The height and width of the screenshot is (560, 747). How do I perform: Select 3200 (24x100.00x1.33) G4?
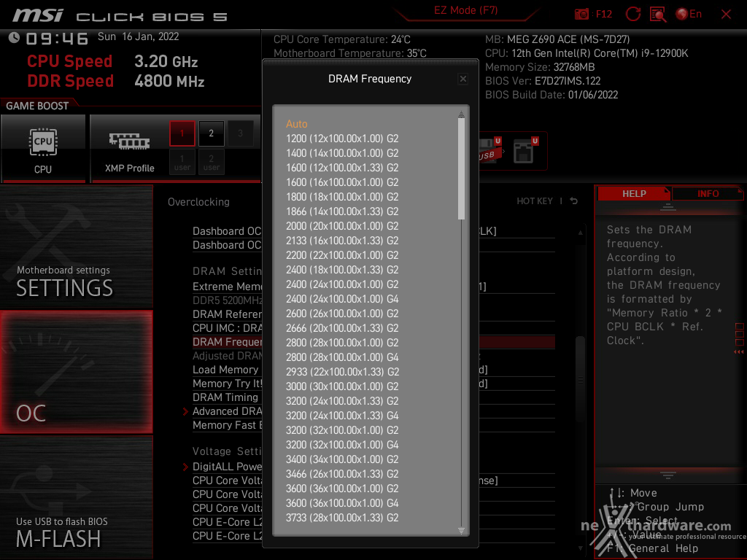click(x=342, y=416)
